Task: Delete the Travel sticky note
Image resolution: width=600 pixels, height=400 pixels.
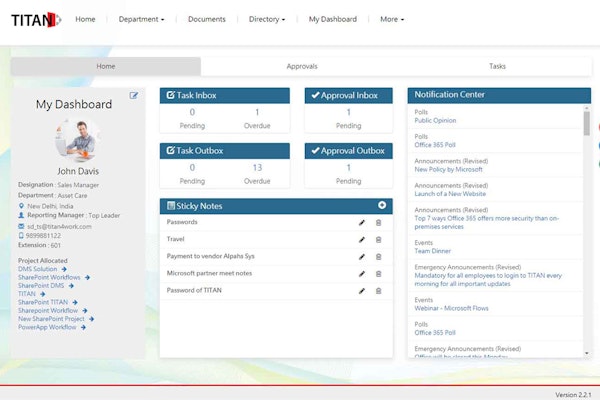Action: click(x=378, y=239)
